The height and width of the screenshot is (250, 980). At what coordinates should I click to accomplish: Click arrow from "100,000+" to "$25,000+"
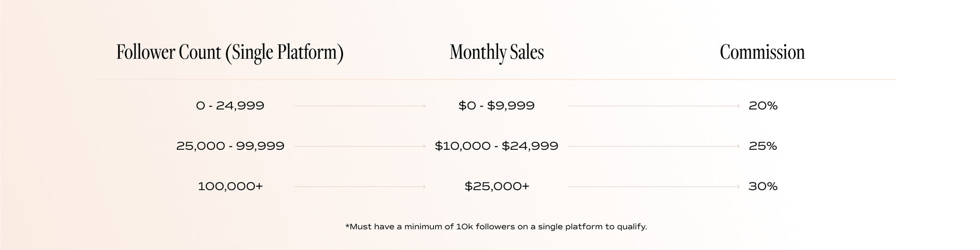tap(360, 186)
